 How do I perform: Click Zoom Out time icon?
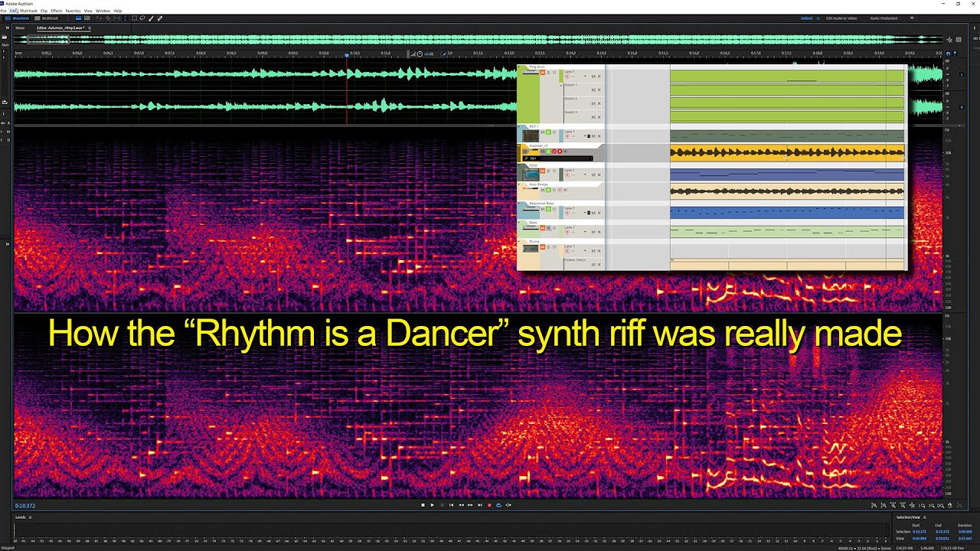pos(903,505)
